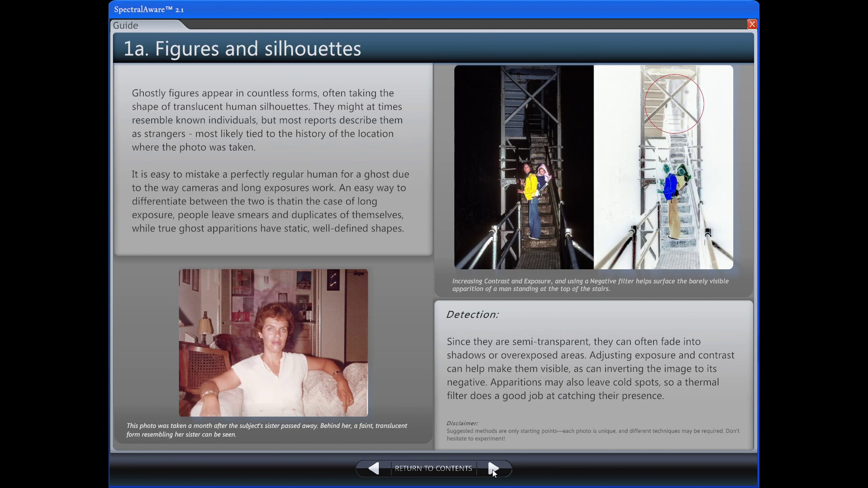
Task: Click the white triangle inside the next arrow
Action: (494, 468)
